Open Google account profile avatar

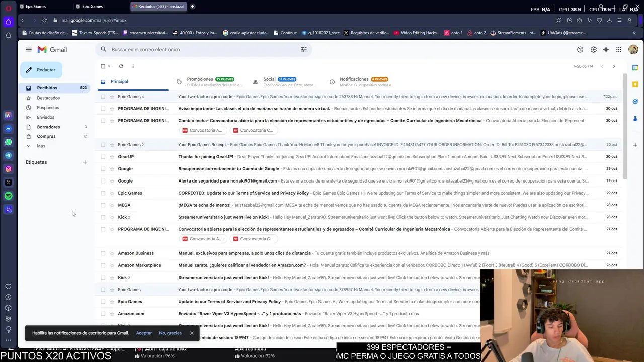[633, 49]
